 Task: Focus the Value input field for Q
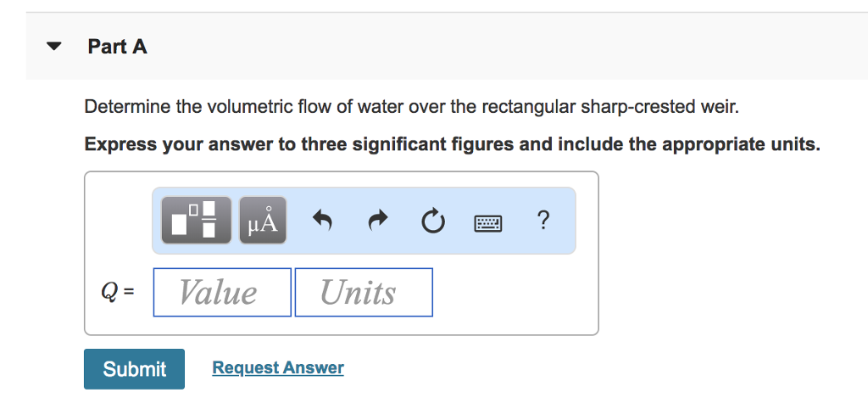[x=222, y=292]
